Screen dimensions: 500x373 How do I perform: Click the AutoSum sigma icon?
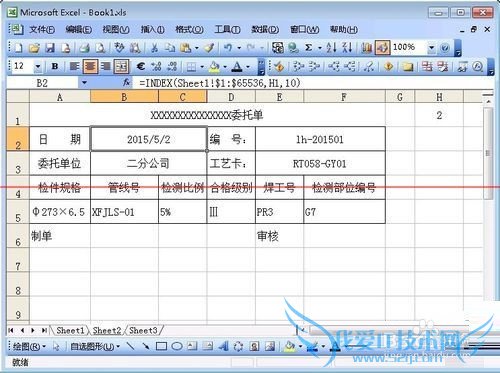pos(309,48)
